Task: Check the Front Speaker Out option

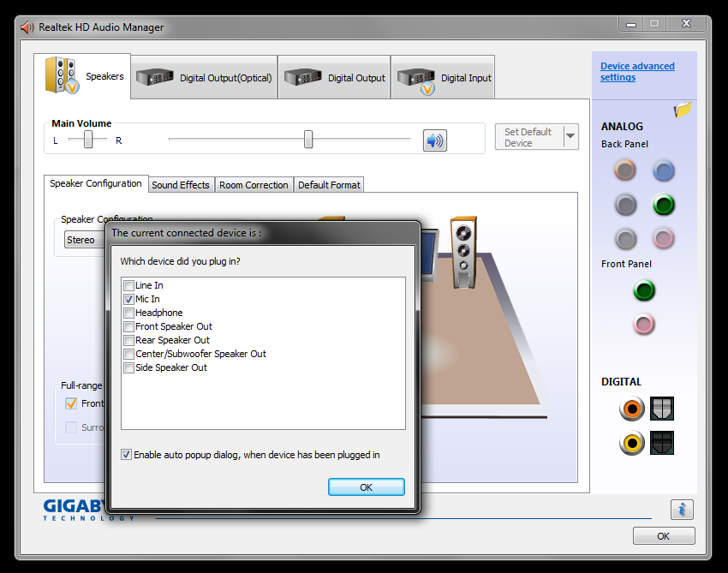Action: click(x=128, y=326)
